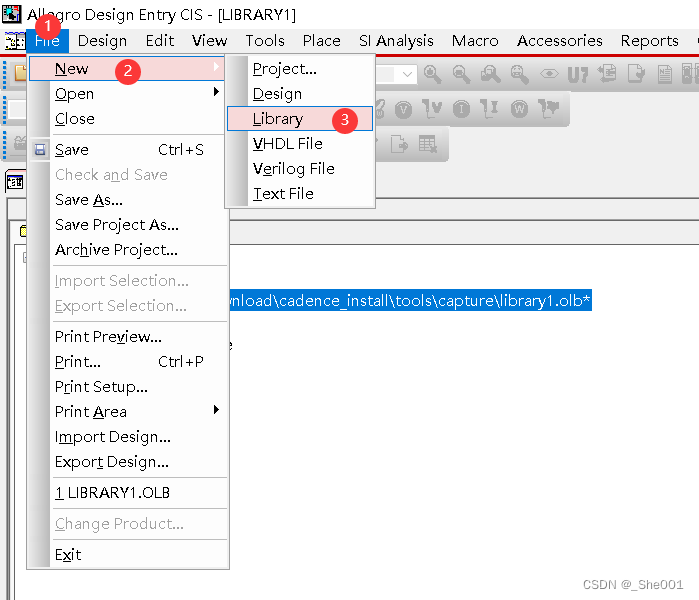Select VHDL File from New submenu
Viewport: 699px width, 600px height.
[x=288, y=144]
